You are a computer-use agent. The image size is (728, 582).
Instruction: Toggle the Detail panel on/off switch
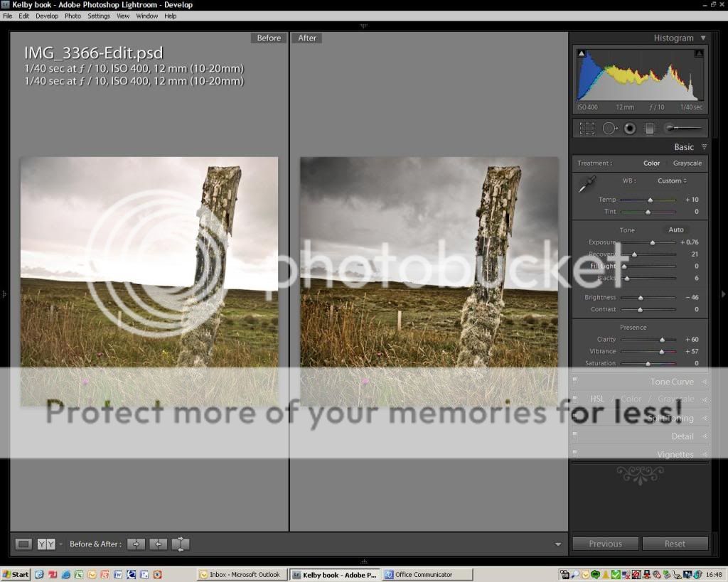tap(575, 434)
